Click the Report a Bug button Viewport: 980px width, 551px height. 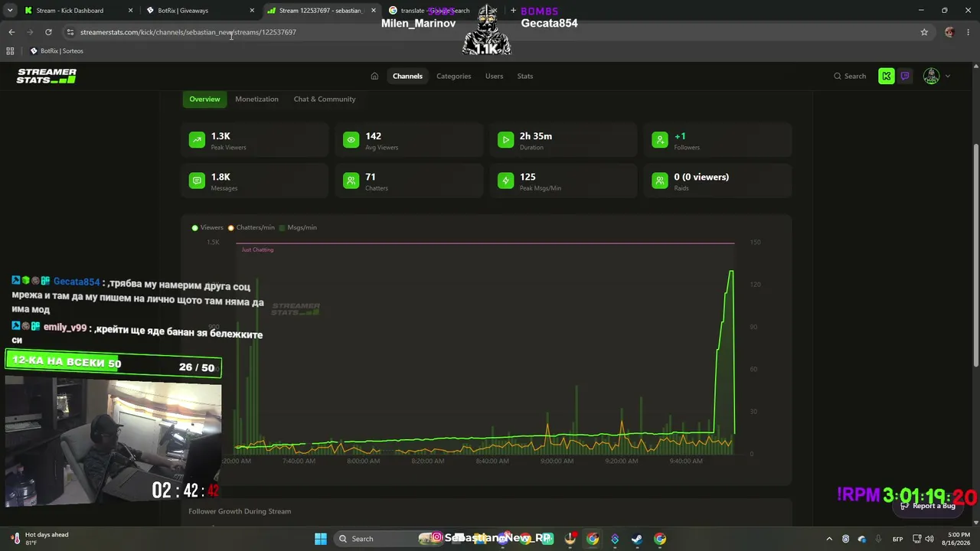[929, 506]
